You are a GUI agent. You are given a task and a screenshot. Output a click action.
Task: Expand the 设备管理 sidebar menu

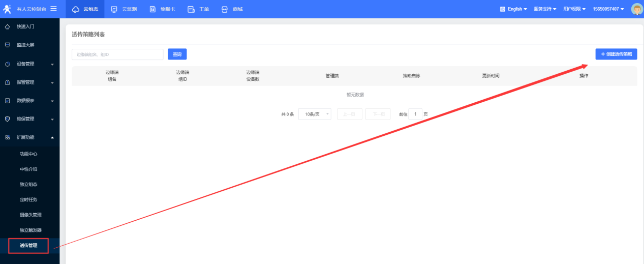coord(29,64)
